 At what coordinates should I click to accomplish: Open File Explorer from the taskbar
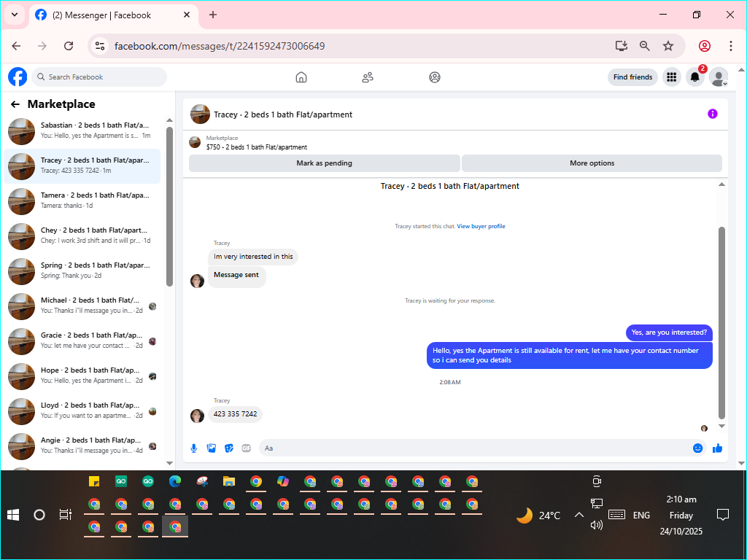pyautogui.click(x=229, y=481)
